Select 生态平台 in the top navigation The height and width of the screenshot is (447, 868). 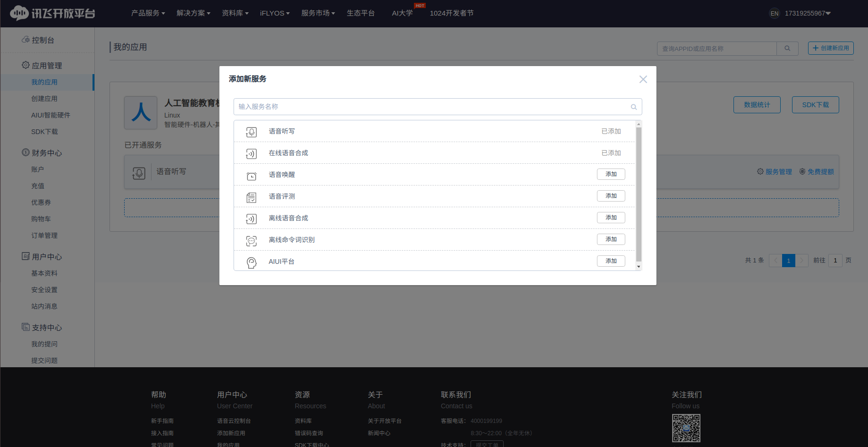[361, 13]
